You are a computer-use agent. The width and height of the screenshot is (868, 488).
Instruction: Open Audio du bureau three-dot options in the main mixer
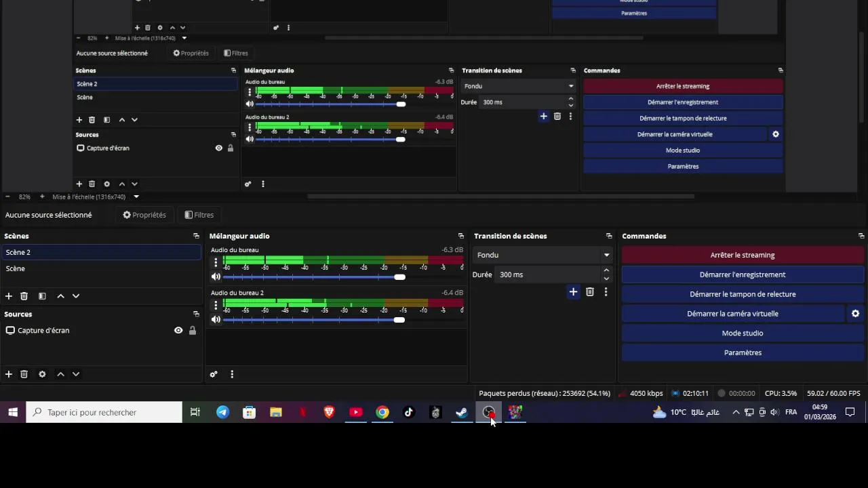[x=216, y=262]
